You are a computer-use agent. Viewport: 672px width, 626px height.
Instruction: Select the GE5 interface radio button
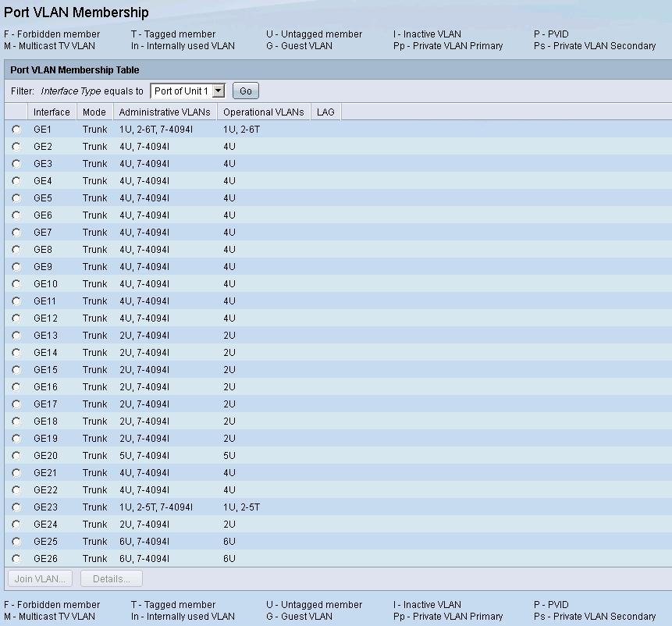point(16,198)
